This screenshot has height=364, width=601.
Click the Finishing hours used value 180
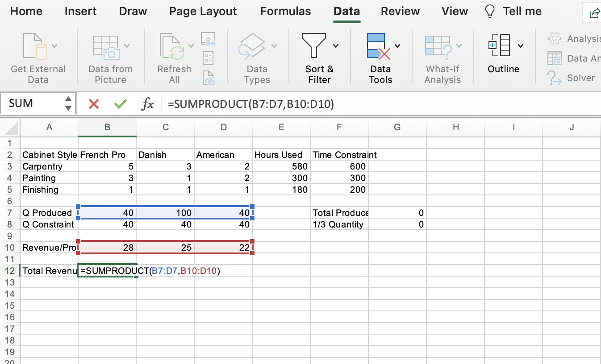pos(281,190)
